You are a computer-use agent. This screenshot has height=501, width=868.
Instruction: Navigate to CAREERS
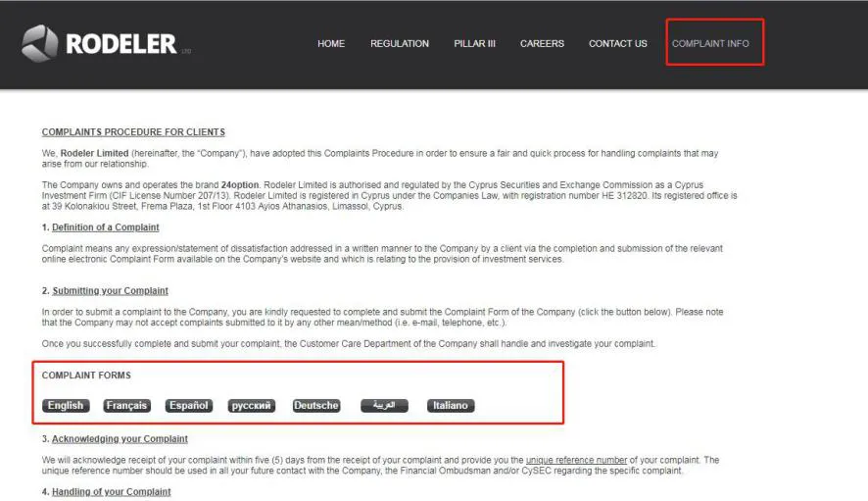[x=542, y=44]
